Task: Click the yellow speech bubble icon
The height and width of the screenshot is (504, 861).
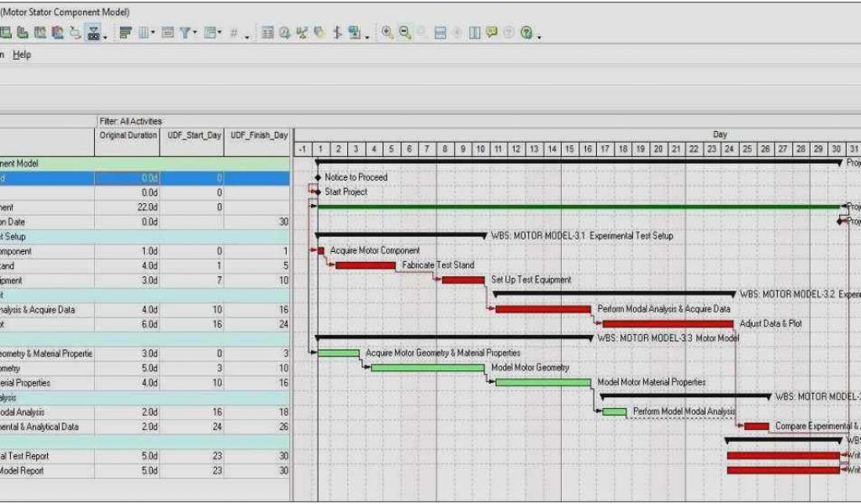Action: (x=491, y=33)
